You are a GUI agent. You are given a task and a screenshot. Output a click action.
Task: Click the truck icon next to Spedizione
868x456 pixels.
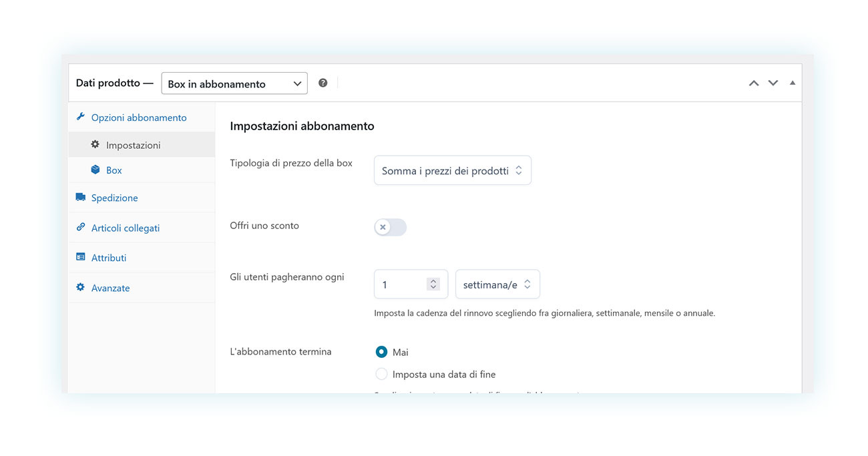click(x=81, y=197)
